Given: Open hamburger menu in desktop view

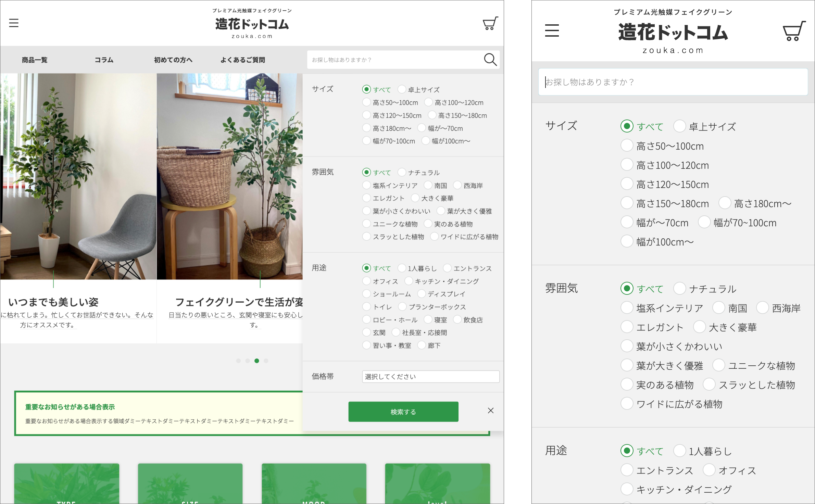Looking at the screenshot, I should 14,23.
